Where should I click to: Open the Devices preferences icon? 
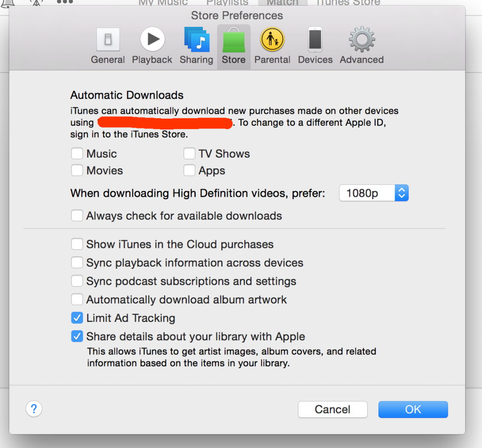pyautogui.click(x=315, y=40)
